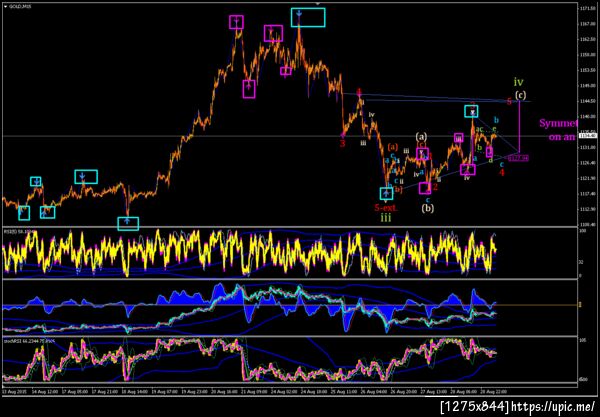Select the magenta 'on an' text label

[x=562, y=137]
